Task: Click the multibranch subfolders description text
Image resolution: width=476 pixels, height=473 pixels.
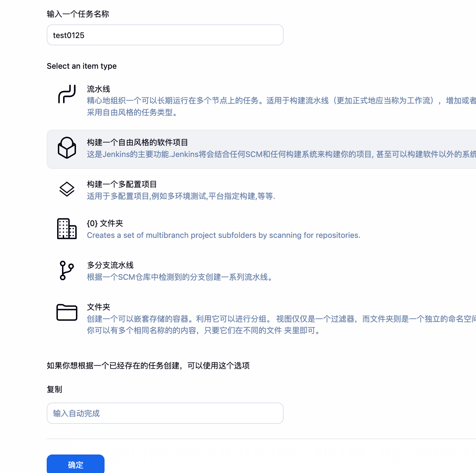Action: tap(223, 235)
